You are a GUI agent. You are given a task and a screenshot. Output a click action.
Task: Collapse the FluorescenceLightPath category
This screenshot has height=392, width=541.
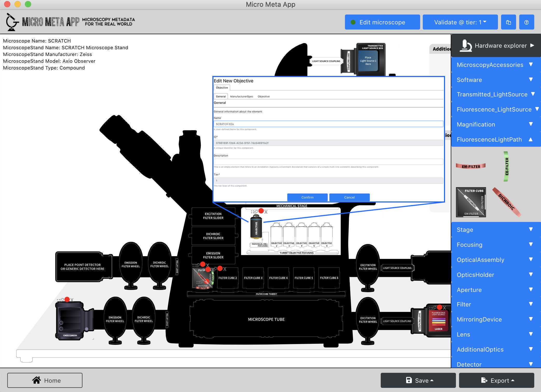[x=496, y=139]
